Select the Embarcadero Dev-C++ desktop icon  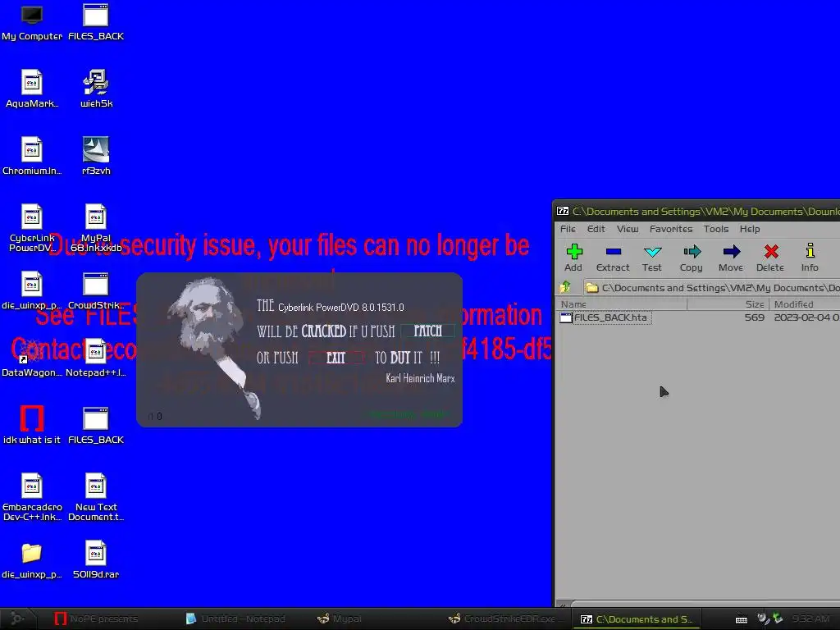tap(32, 497)
